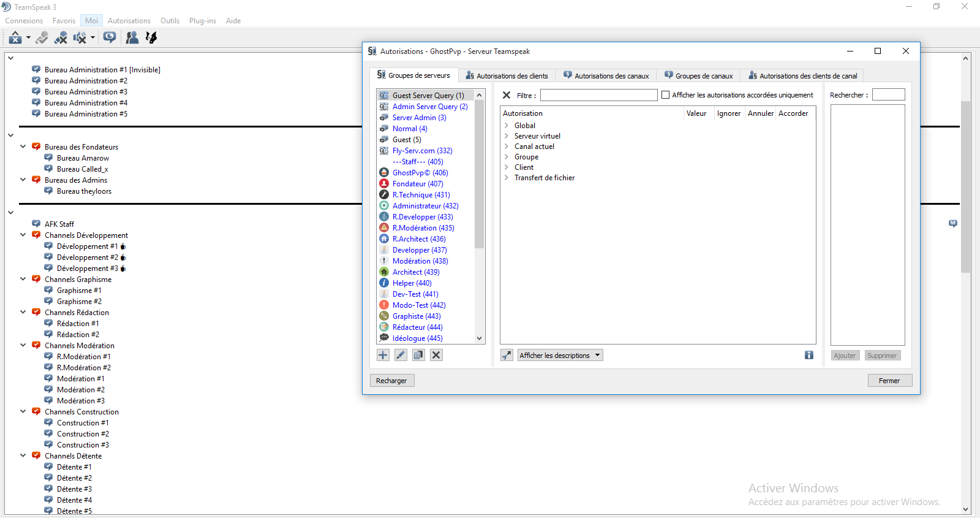The width and height of the screenshot is (980, 518).
Task: Switch to Autorisations des canaux tab
Action: 606,76
